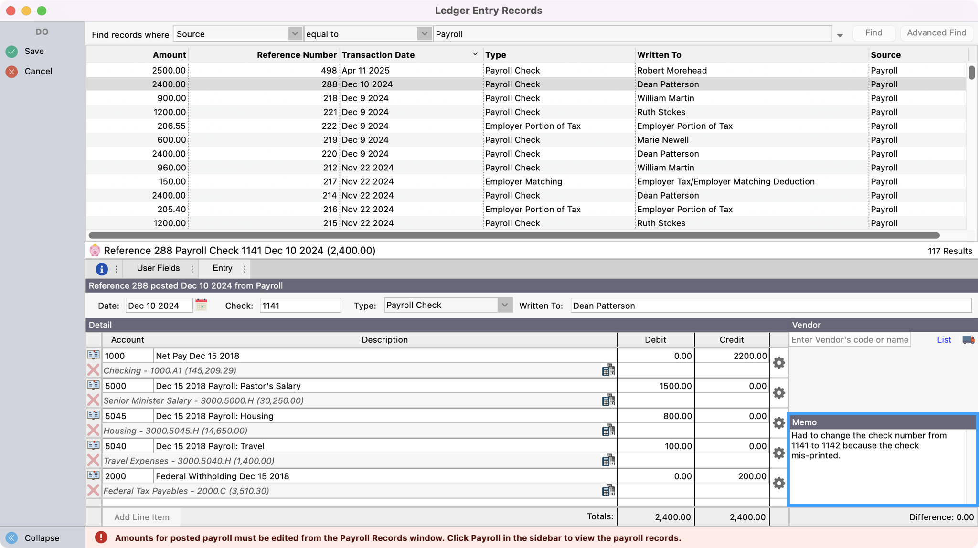This screenshot has width=980, height=548.
Task: Expand the search options arrow beside the query field
Action: click(840, 34)
